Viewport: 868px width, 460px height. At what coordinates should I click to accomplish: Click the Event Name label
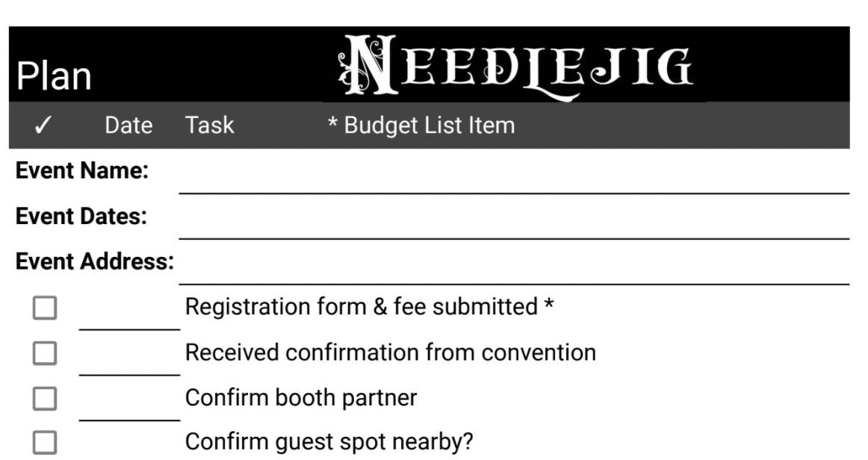82,170
